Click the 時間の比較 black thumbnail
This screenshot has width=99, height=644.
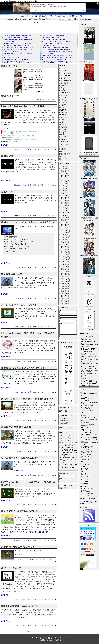pos(7,164)
